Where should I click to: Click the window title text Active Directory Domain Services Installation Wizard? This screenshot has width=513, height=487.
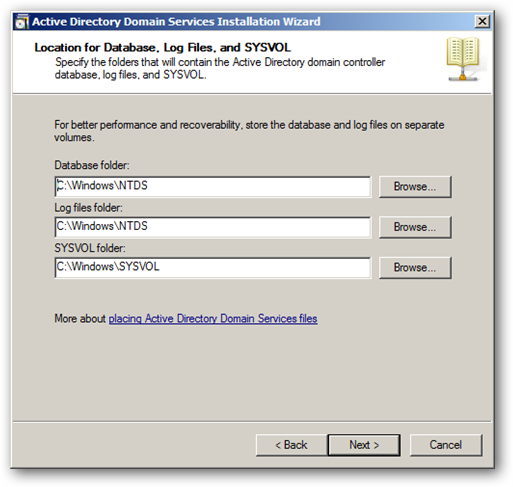click(176, 22)
